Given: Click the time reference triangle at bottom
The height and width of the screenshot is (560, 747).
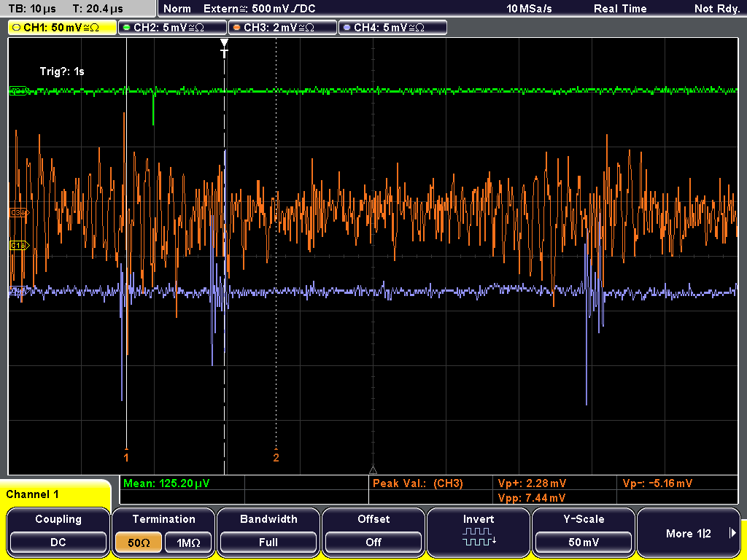Looking at the screenshot, I should coord(373,470).
